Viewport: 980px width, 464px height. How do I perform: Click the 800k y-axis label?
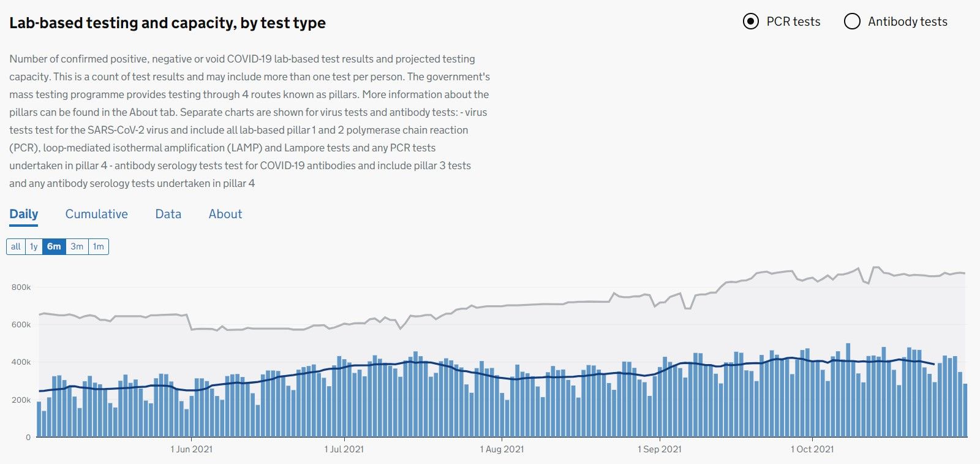pos(21,287)
